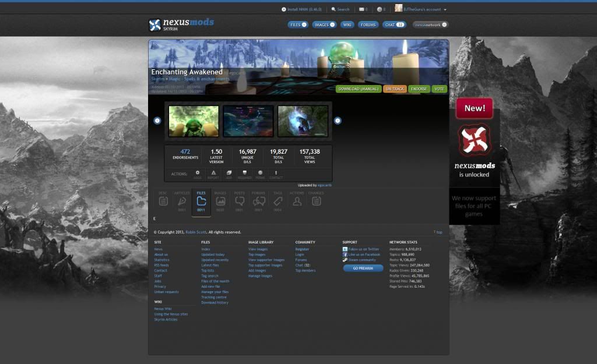Open the uploader egocarib profile link
Screen dimensions: 597x364
[x=324, y=185]
